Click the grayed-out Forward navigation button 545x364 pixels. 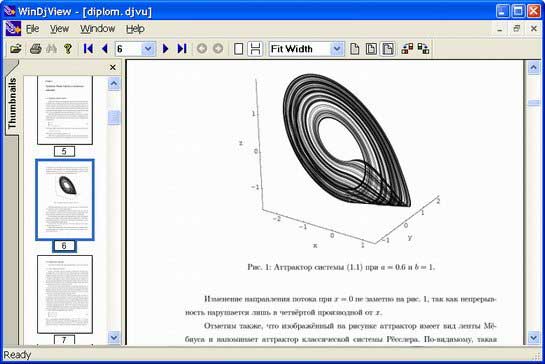[218, 49]
